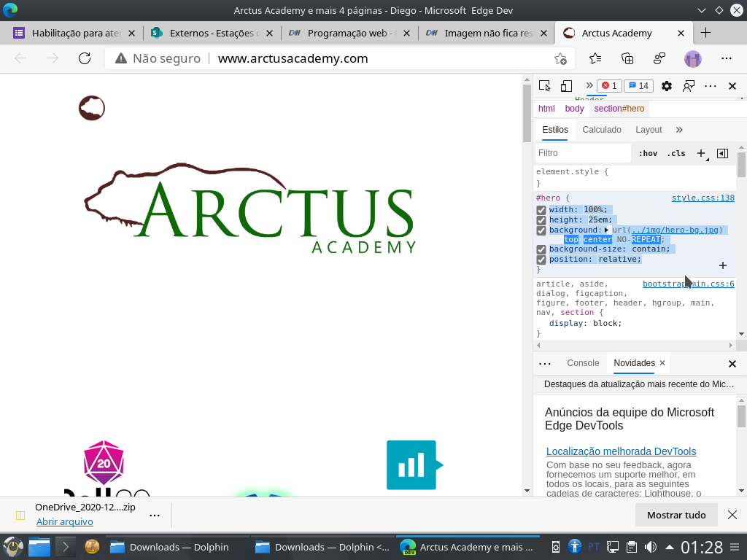
Task: Open Localização melhorada DevTools link
Action: coord(622,451)
